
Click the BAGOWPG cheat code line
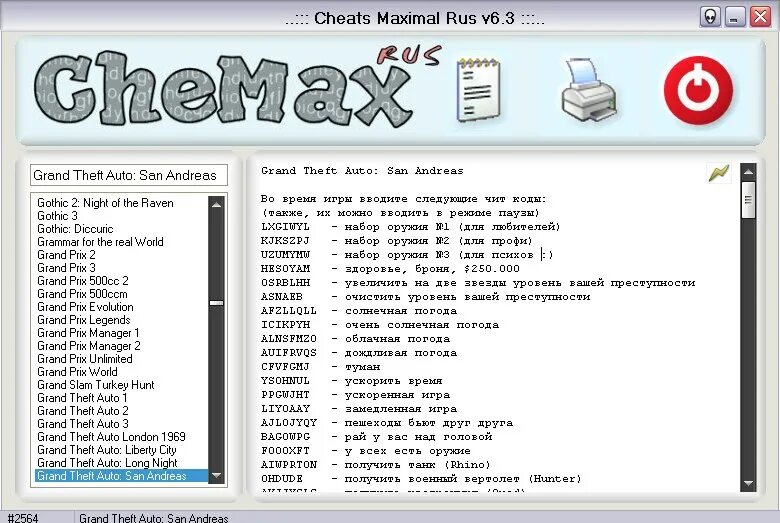click(377, 436)
